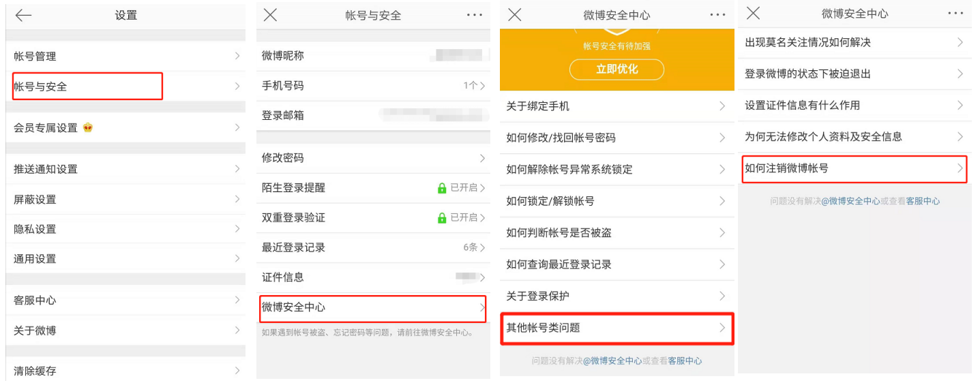Close the 帐号与安全 page with X icon
This screenshot has height=385, width=980.
(270, 16)
